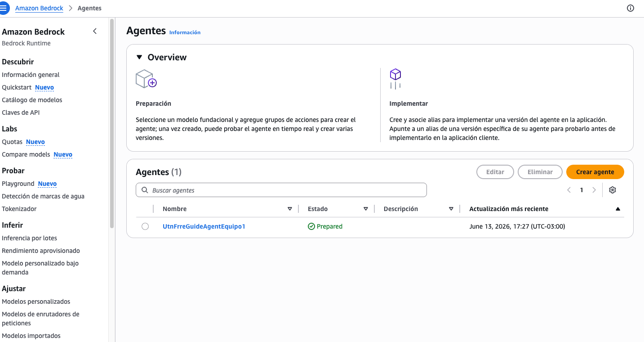Click the Crear agente button

pyautogui.click(x=595, y=172)
